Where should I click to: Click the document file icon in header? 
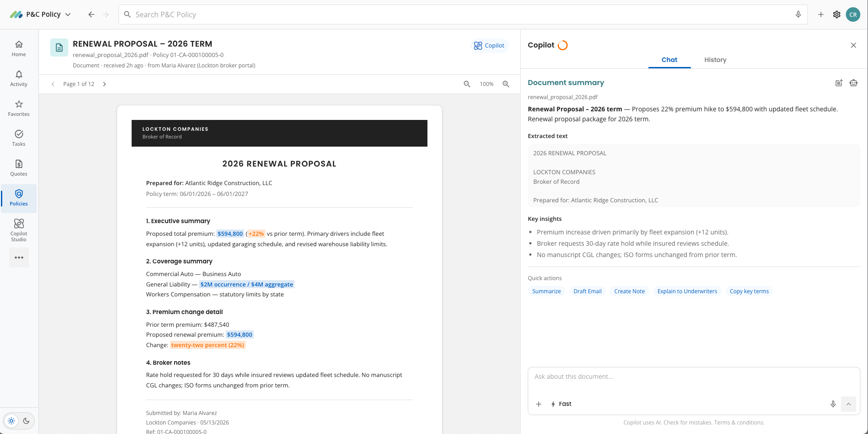click(59, 48)
